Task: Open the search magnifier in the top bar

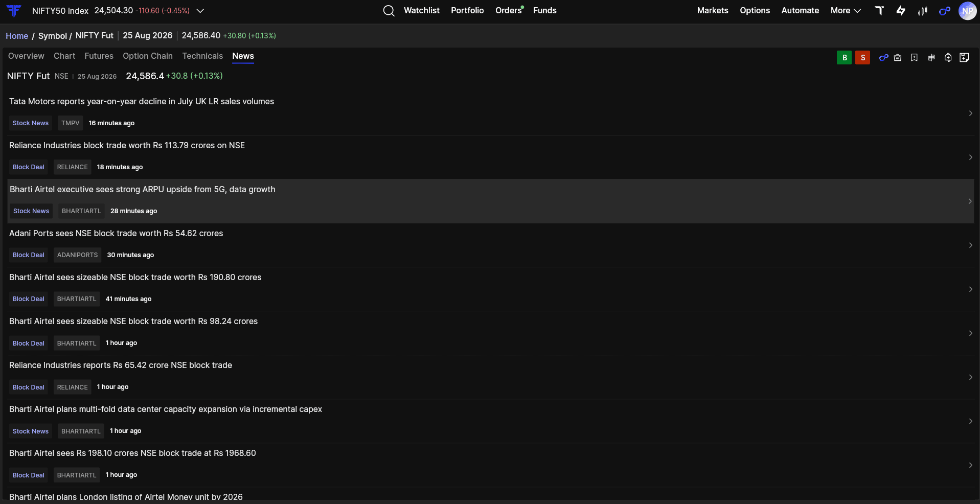Action: (389, 11)
